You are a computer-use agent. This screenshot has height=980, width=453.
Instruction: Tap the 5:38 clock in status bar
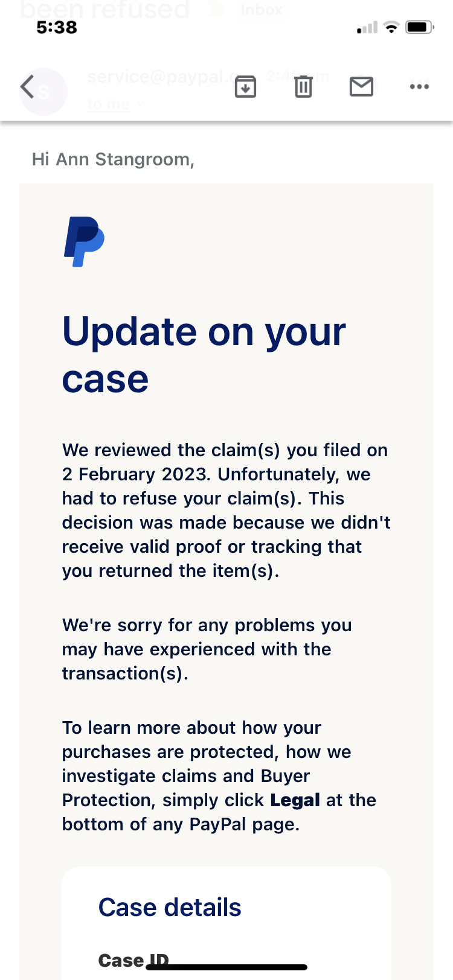coord(57,27)
